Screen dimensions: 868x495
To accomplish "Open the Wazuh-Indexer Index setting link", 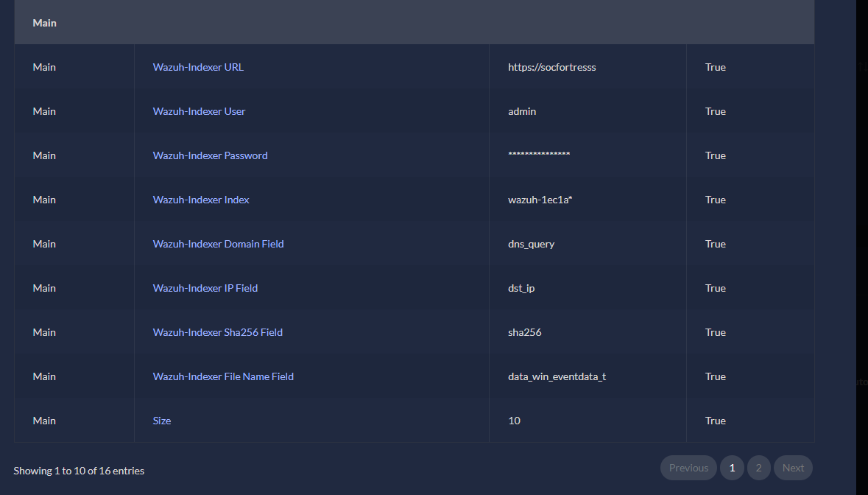I will tap(201, 200).
